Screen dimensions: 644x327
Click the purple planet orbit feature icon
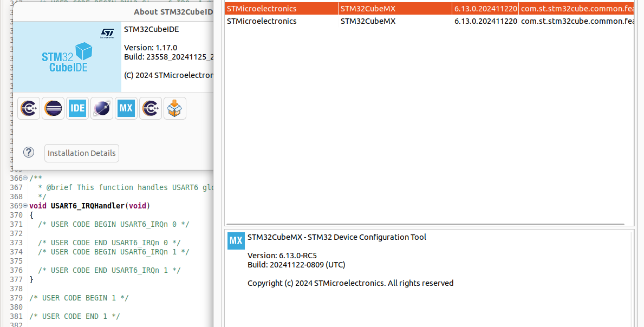[x=102, y=108]
